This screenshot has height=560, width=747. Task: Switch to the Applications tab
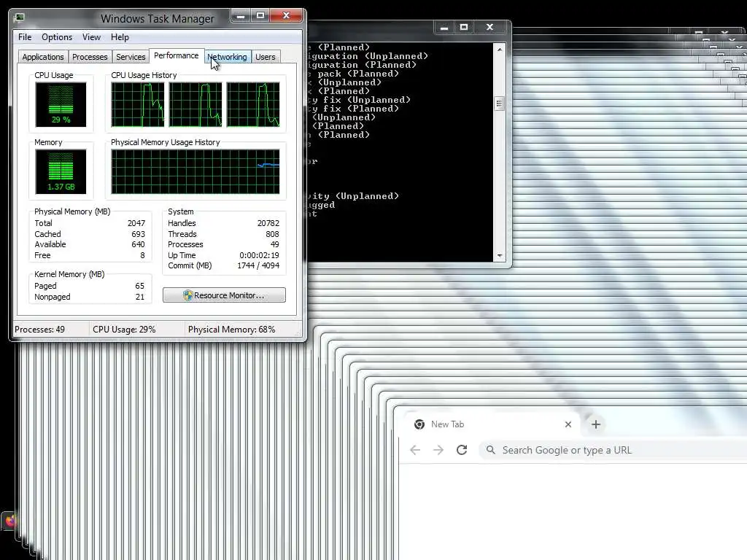43,57
